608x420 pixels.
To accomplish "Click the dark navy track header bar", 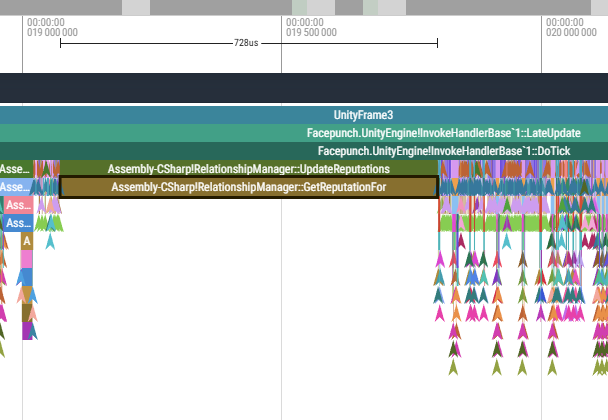I will tap(304, 88).
